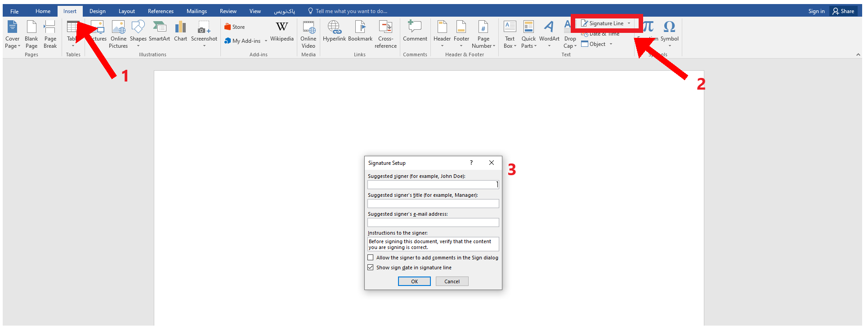The image size is (868, 331).
Task: Click the Share button
Action: point(843,11)
